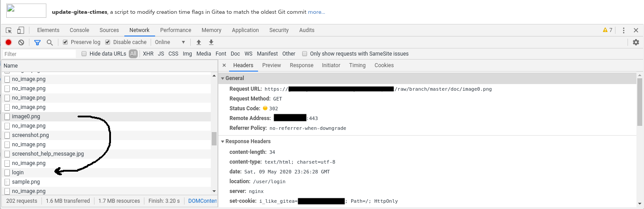Screen dimensions: 644x209
Task: Filter requests by Doc
Action: [235, 54]
